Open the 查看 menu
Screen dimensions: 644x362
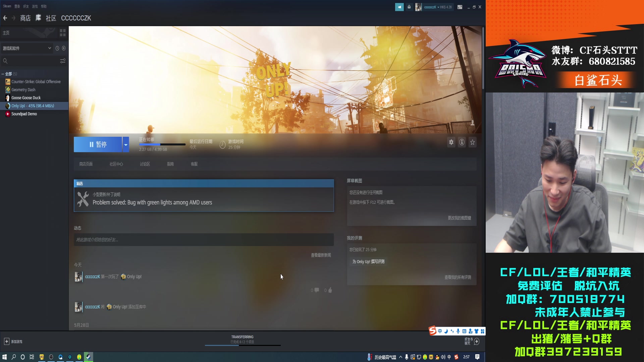coord(17,6)
